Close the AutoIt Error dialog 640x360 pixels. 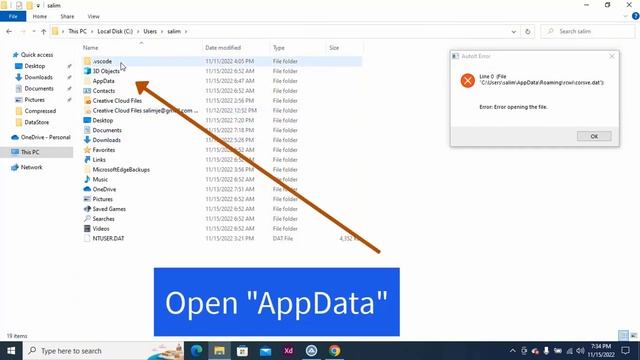611,56
